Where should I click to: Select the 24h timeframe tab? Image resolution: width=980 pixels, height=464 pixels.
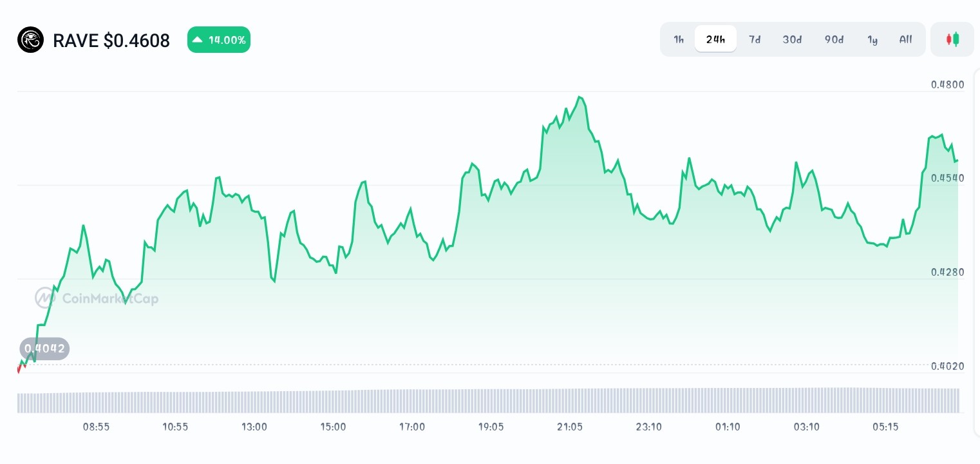[x=715, y=39]
